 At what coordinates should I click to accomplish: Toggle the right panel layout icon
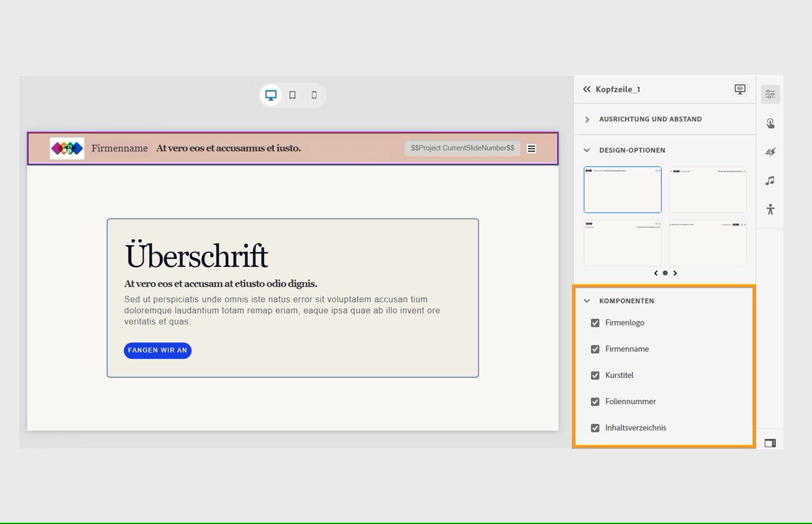tap(770, 443)
